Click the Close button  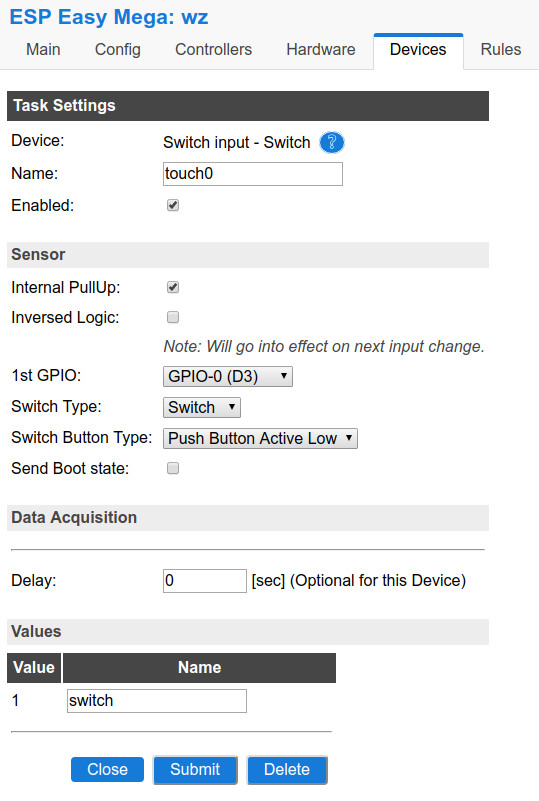pos(107,769)
